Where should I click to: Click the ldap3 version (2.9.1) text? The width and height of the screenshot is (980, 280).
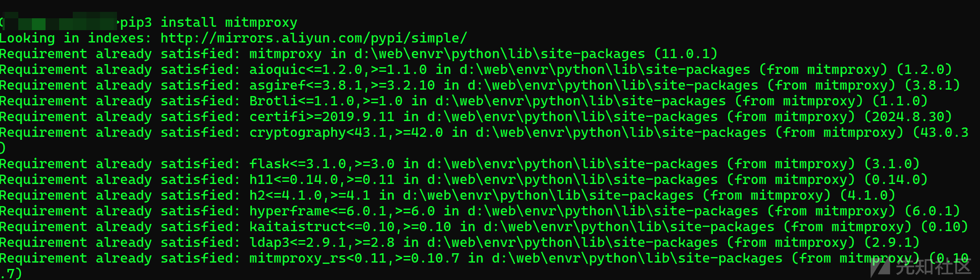coord(892,243)
